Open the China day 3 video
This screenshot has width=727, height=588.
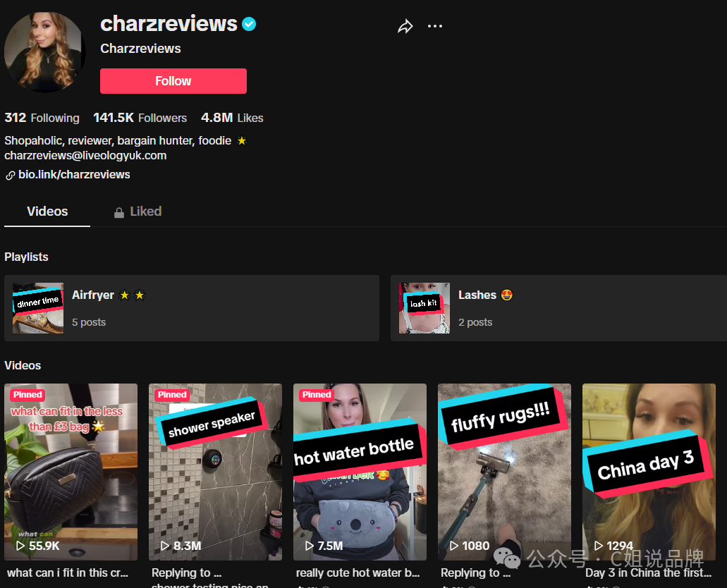pos(649,472)
